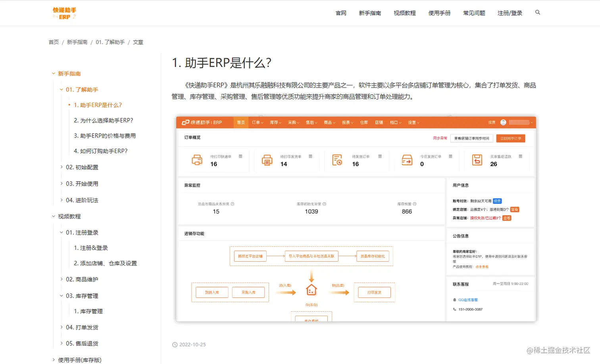Open 2. 添加店铺、仓库及设置 tutorial

click(105, 263)
